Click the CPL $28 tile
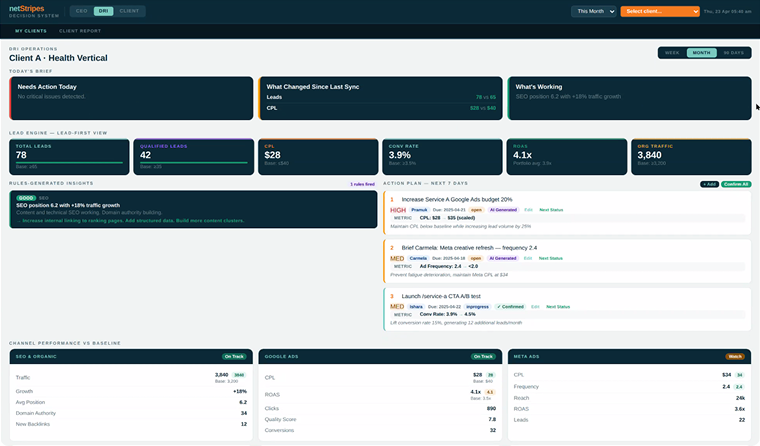Viewport: 760px width, 446px height. 318,157
